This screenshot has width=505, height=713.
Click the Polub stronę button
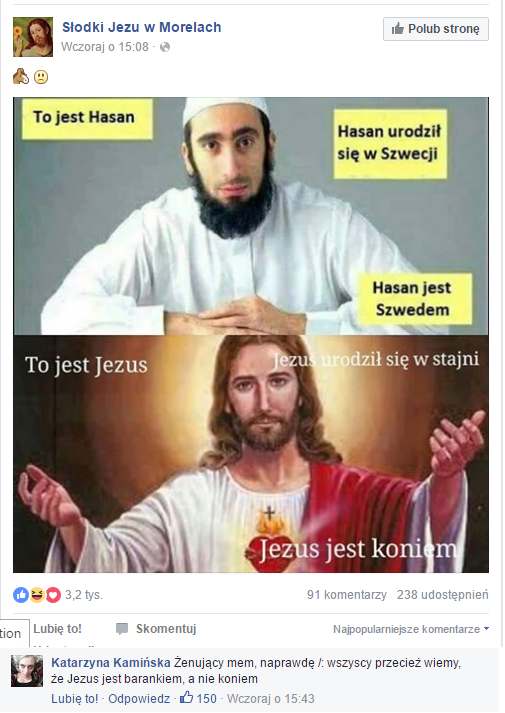[x=435, y=29]
